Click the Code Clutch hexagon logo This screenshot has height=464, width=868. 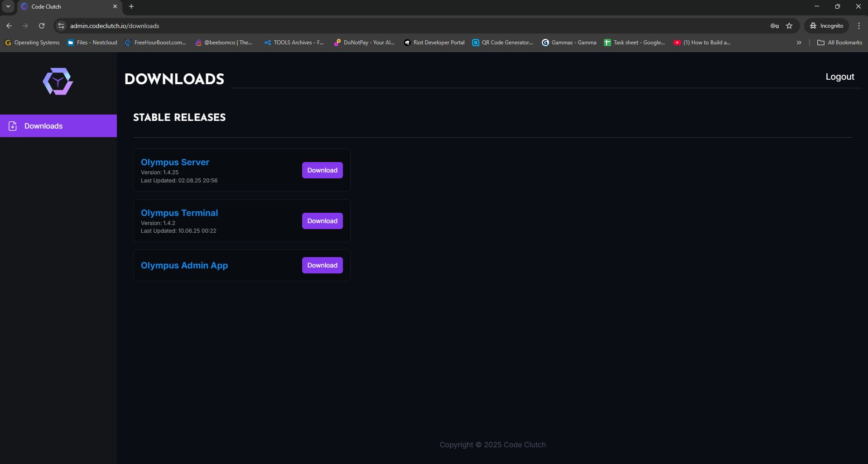point(58,81)
